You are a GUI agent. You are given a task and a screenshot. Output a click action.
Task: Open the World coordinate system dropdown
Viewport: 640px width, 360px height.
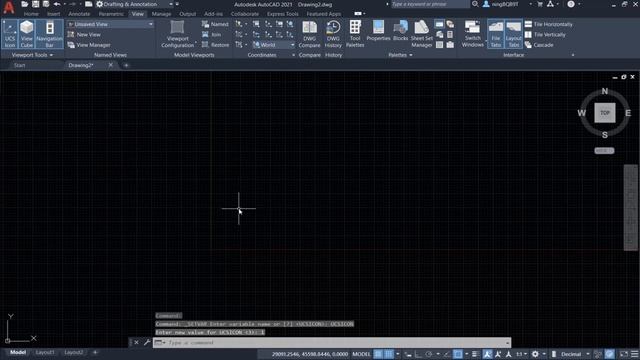click(273, 45)
